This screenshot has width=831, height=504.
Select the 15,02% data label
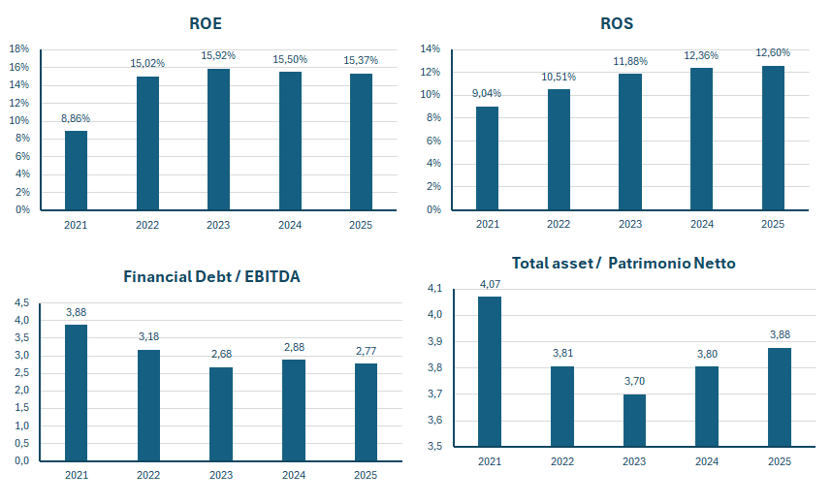coord(147,64)
